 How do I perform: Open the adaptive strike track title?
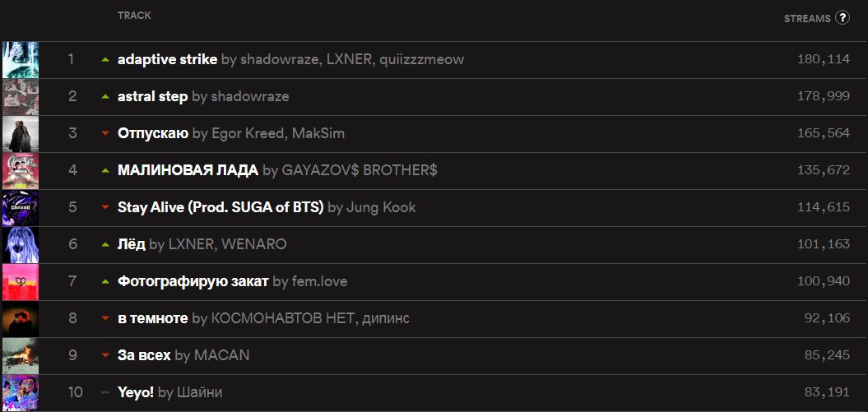[167, 59]
